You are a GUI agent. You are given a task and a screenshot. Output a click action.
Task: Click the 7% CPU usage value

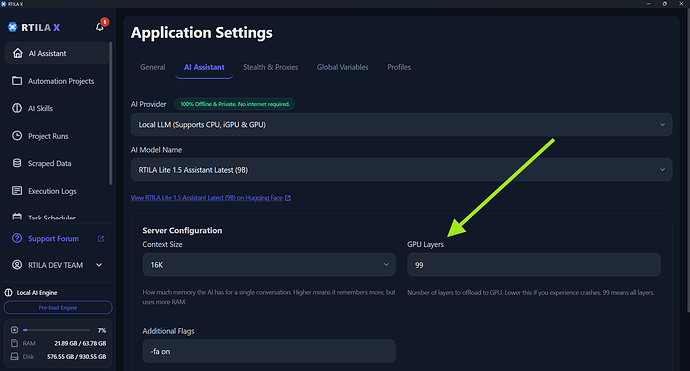[x=102, y=330]
